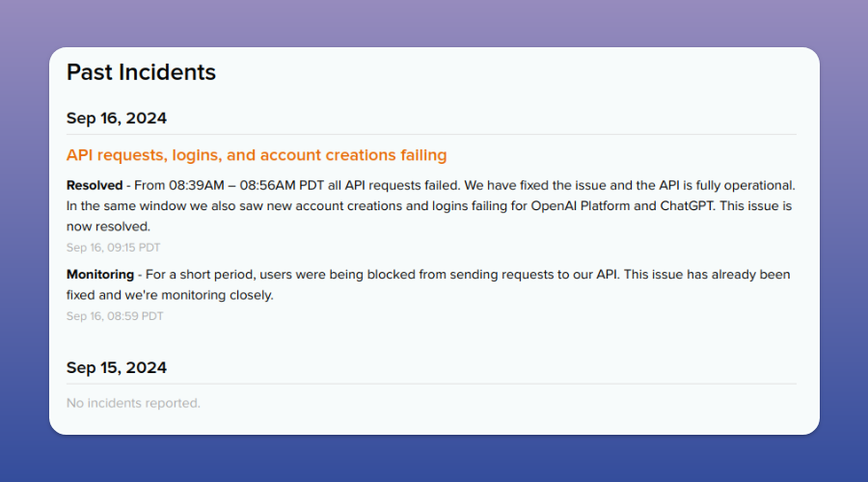The height and width of the screenshot is (482, 868).
Task: Click the bold 'Monitoring' status label
Action: (99, 275)
